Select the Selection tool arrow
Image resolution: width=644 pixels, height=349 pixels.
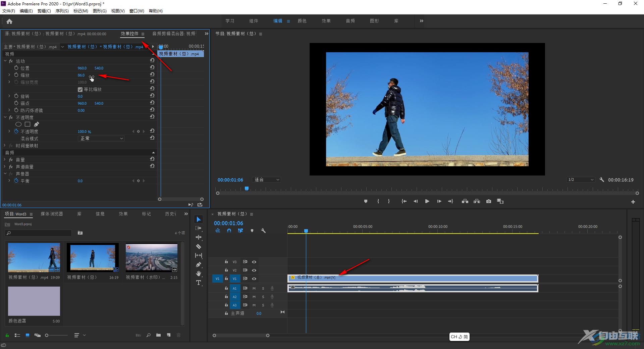click(199, 219)
